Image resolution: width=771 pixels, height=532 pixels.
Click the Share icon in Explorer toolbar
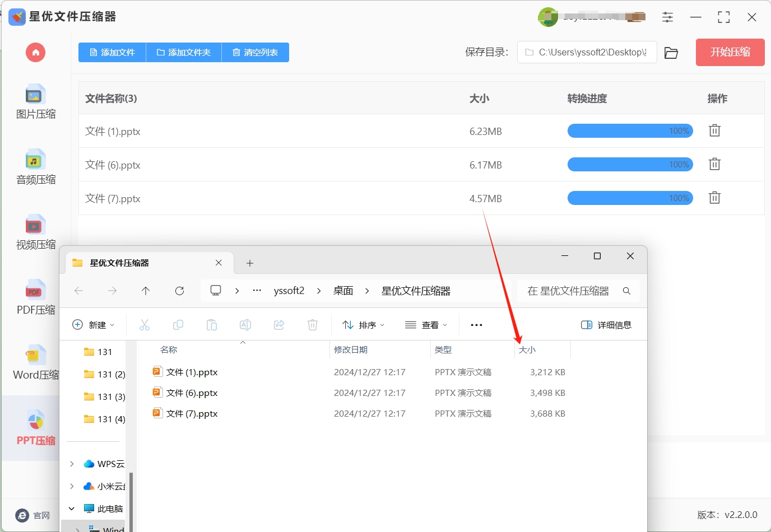pyautogui.click(x=279, y=325)
